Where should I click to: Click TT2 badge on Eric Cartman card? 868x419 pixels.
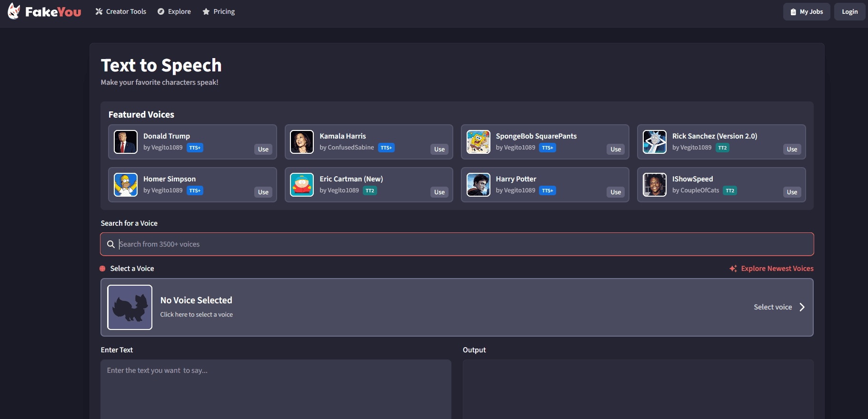point(370,190)
